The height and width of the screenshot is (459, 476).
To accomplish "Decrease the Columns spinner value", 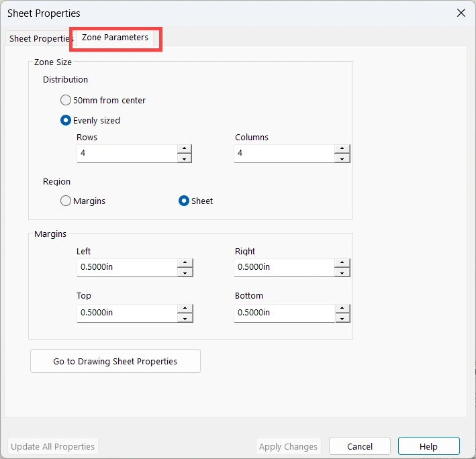I will (x=342, y=158).
